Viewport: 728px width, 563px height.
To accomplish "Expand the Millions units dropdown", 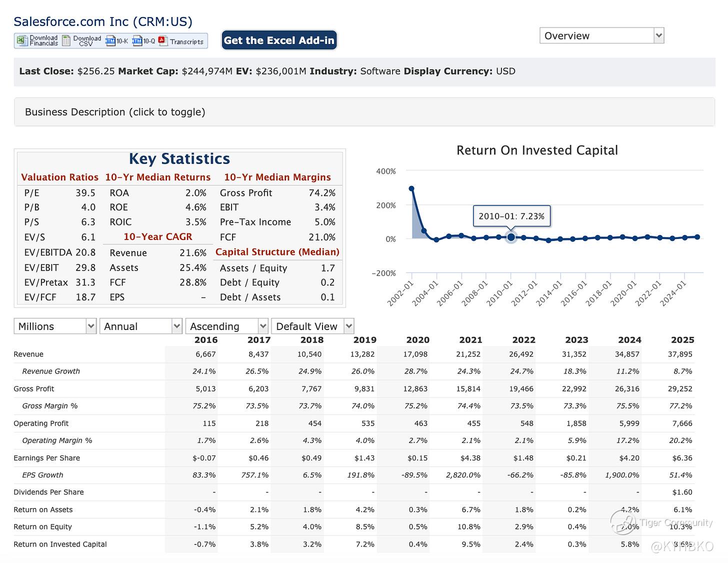I will tap(55, 326).
